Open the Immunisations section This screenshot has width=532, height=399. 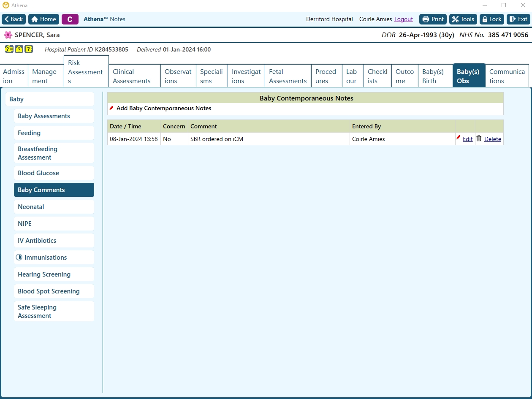click(54, 258)
